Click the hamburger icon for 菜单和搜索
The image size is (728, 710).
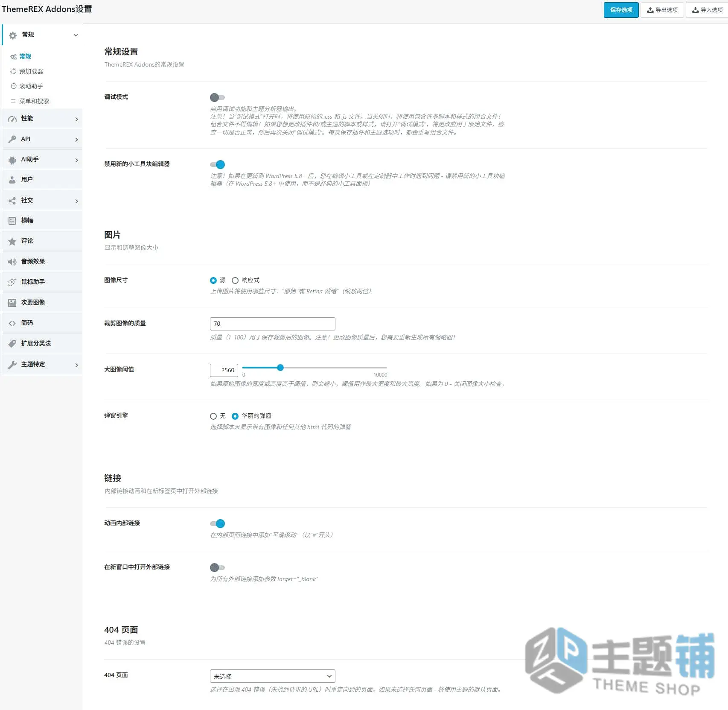pyautogui.click(x=13, y=101)
